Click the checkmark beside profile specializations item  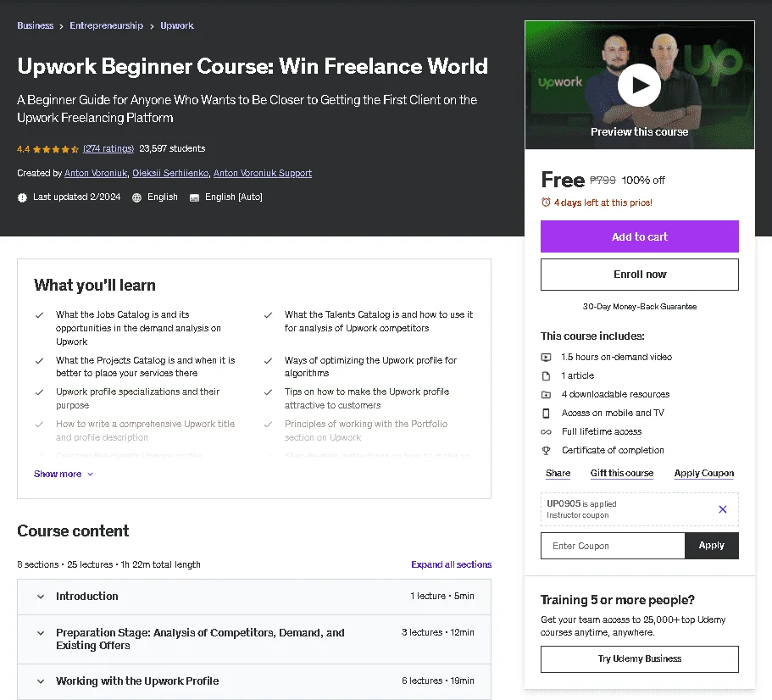[39, 392]
